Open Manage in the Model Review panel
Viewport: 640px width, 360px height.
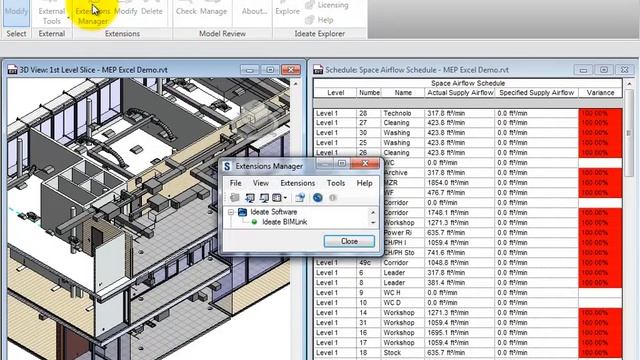coord(213,11)
